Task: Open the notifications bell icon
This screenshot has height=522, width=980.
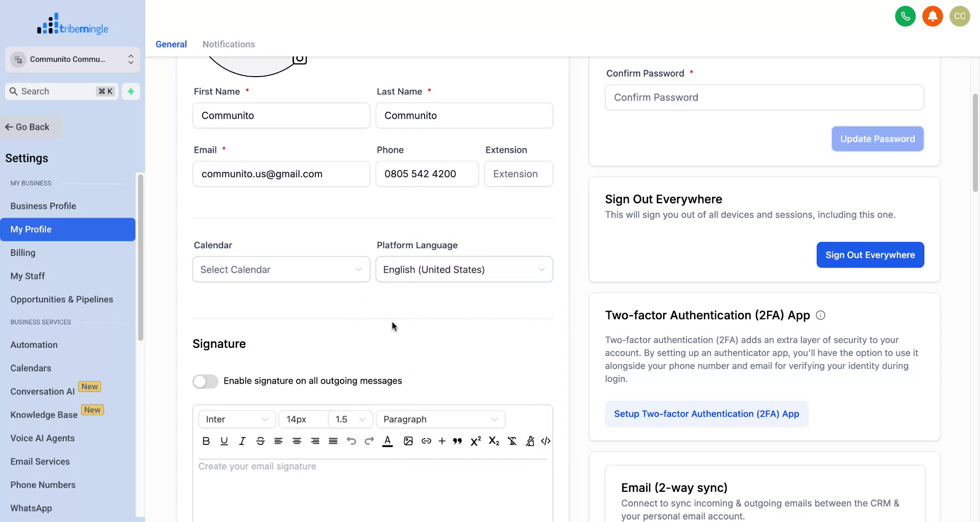Action: pyautogui.click(x=933, y=16)
